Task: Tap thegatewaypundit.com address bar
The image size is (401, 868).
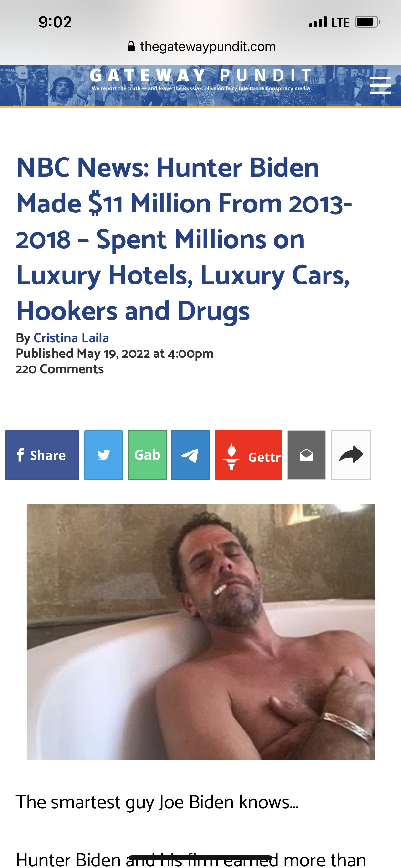Action: [201, 46]
